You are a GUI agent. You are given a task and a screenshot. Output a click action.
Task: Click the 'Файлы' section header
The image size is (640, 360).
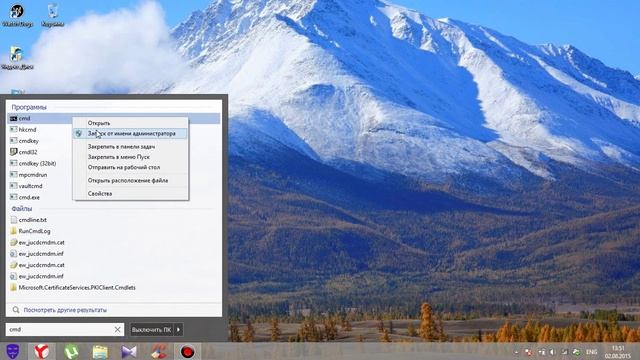[22, 209]
